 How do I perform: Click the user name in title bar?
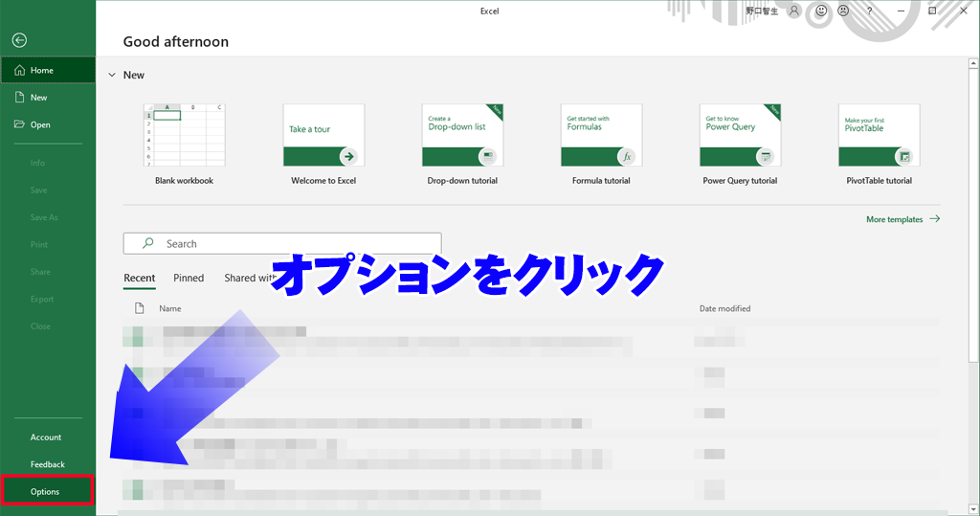(x=762, y=11)
